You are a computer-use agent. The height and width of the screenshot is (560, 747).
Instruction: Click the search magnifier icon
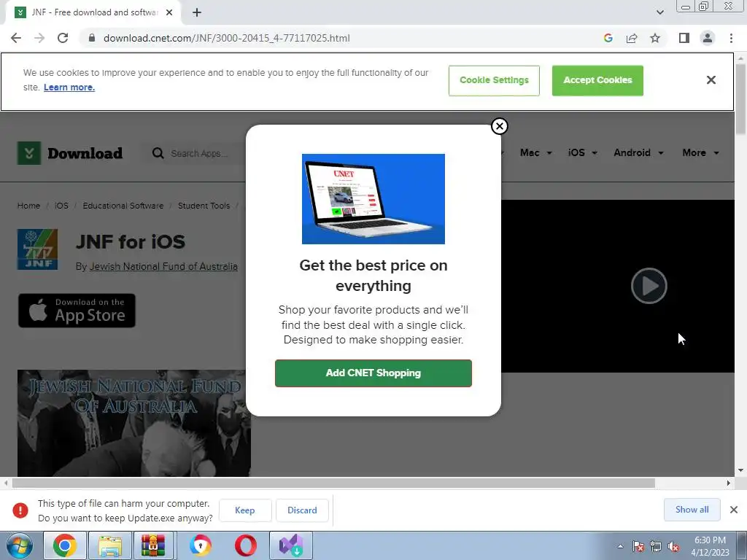tap(158, 153)
